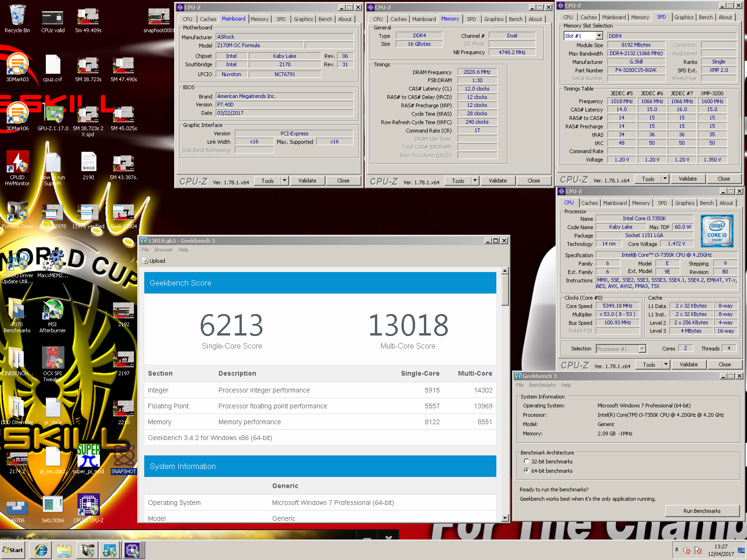Open Internet Explorer from the taskbar
This screenshot has width=747, height=560.
tap(41, 551)
